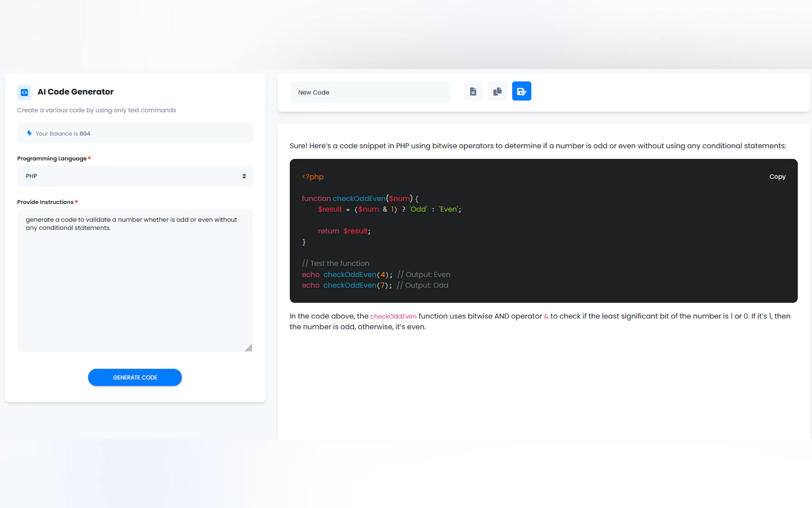Click the <?php opening tag line
This screenshot has height=508, width=812.
pos(313,177)
